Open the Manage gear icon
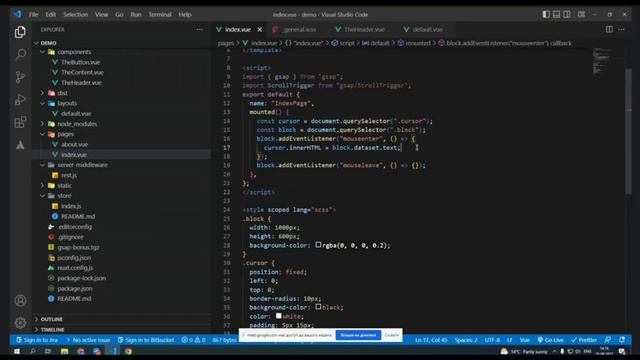Viewport: 640px width, 360px height. point(20,323)
